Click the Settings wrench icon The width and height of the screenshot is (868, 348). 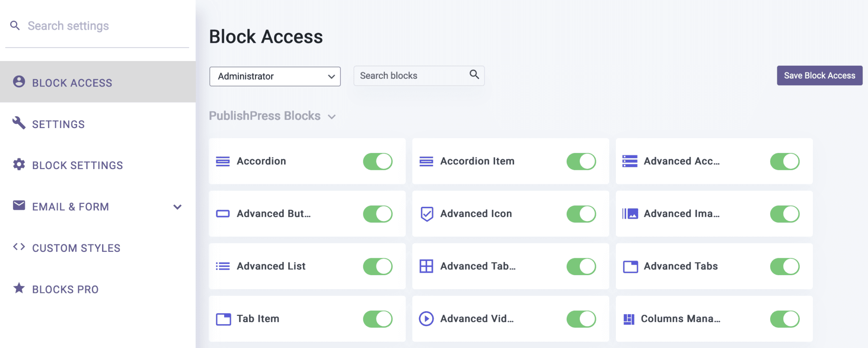click(x=19, y=122)
